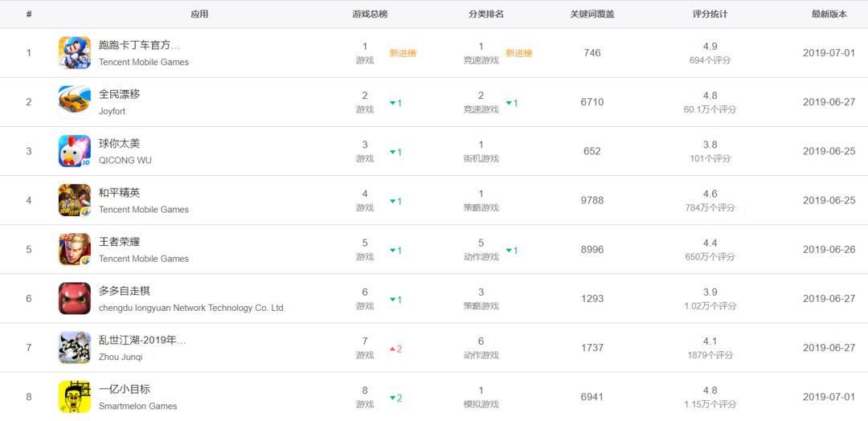Open the 全民漂移 yellow car icon
The width and height of the screenshot is (868, 421).
point(75,102)
